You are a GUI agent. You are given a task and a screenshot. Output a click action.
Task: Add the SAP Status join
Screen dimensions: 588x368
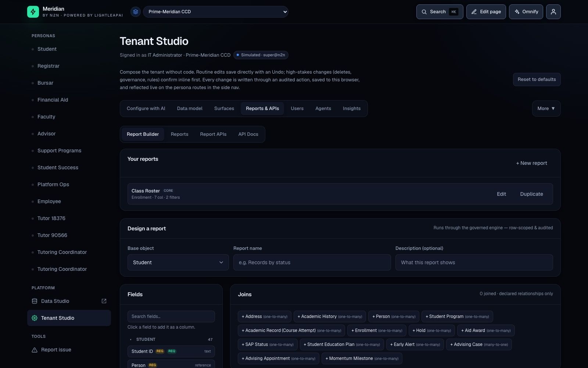click(x=268, y=344)
